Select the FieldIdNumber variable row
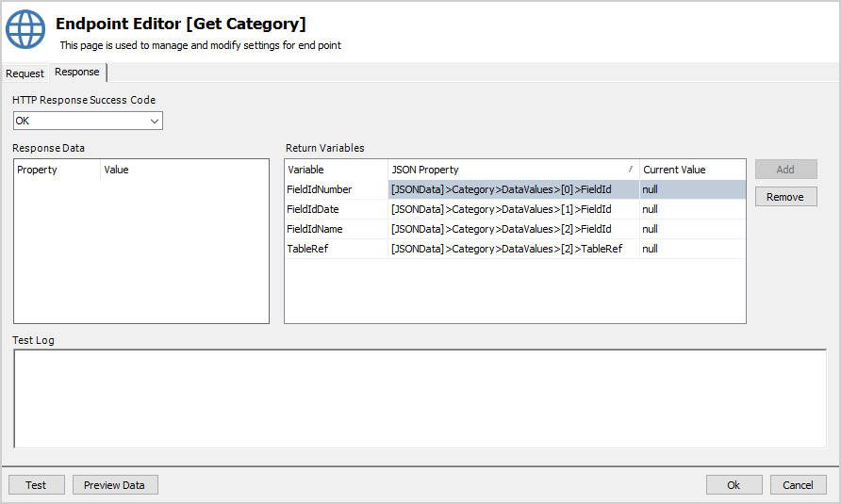The width and height of the screenshot is (841, 504). click(515, 189)
